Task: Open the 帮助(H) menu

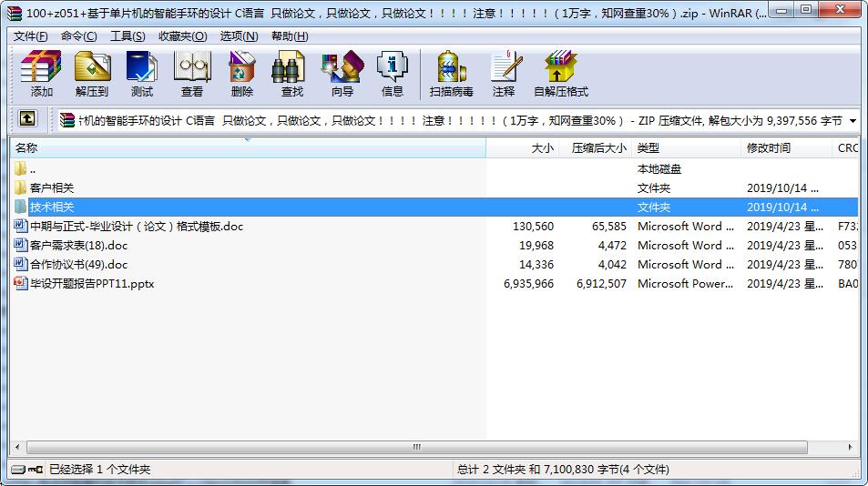Action: coord(290,35)
